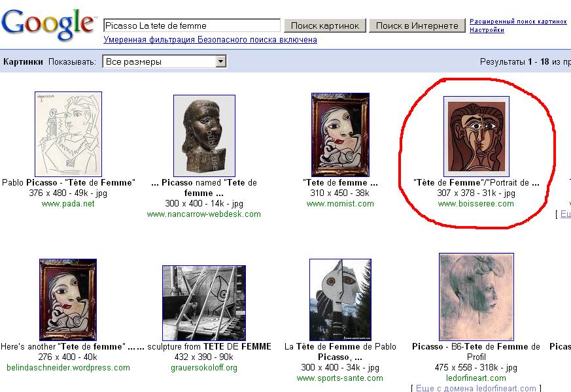Viewport: 571px width, 392px height.
Task: Open the circled brown portrait thumbnail from boisseree.com
Action: [x=476, y=137]
